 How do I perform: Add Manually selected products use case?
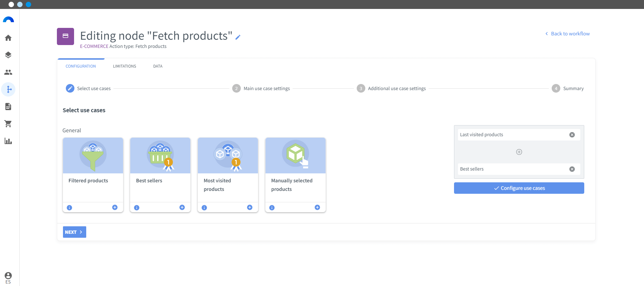point(317,207)
